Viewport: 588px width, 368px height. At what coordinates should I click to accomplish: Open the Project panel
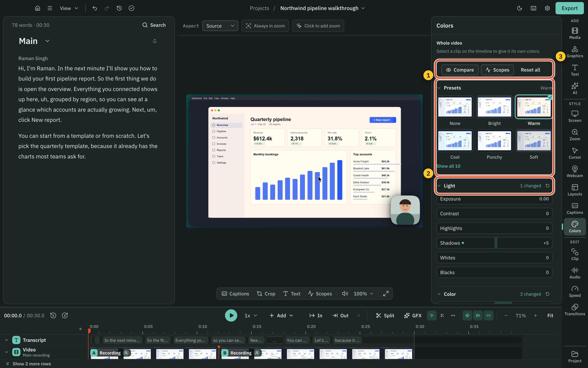575,357
